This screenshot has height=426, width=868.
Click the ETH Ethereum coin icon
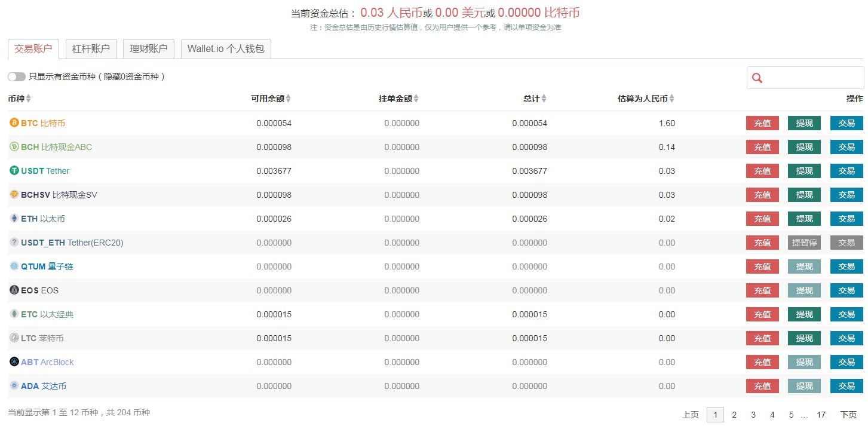(x=14, y=219)
